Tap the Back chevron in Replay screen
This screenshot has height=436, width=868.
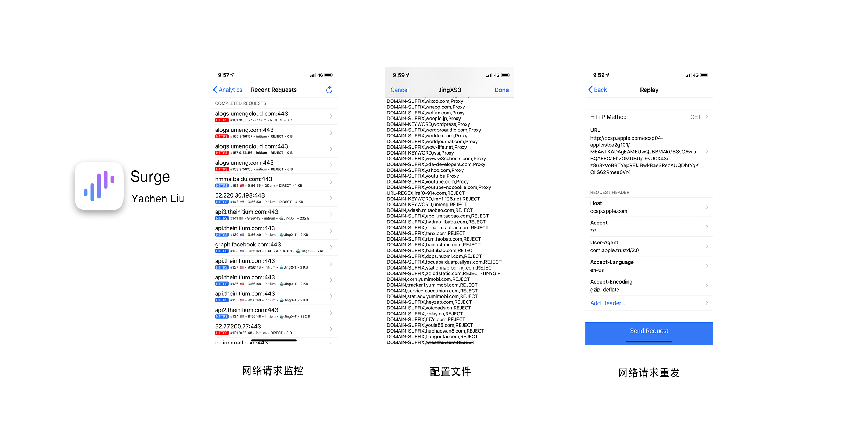(x=590, y=90)
